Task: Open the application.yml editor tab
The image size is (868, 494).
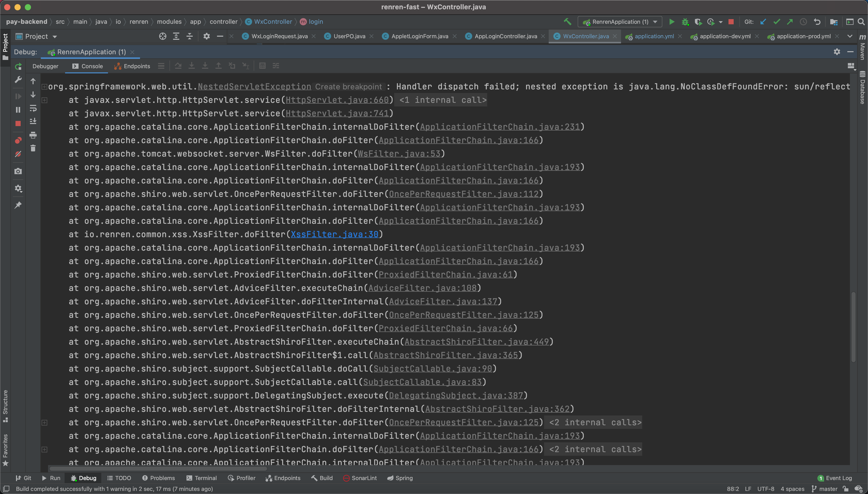Action: tap(654, 36)
